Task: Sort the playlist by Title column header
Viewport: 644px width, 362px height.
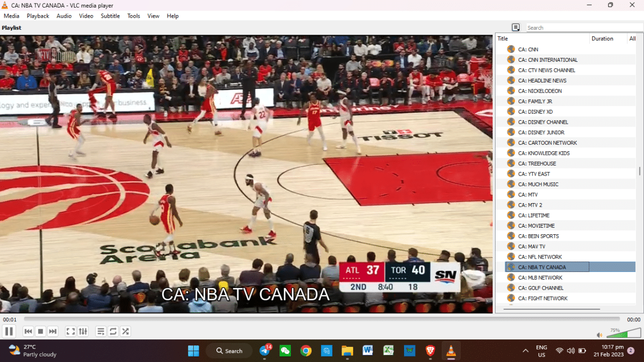Action: pyautogui.click(x=541, y=39)
